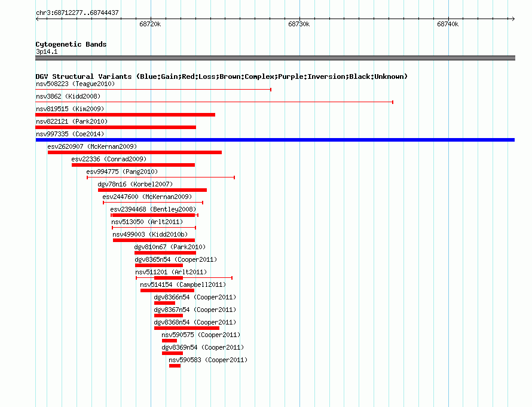Select the dgv8368n54 (Cooper2011) red bar
Viewport: 532px width, 407px height.
[x=186, y=328]
